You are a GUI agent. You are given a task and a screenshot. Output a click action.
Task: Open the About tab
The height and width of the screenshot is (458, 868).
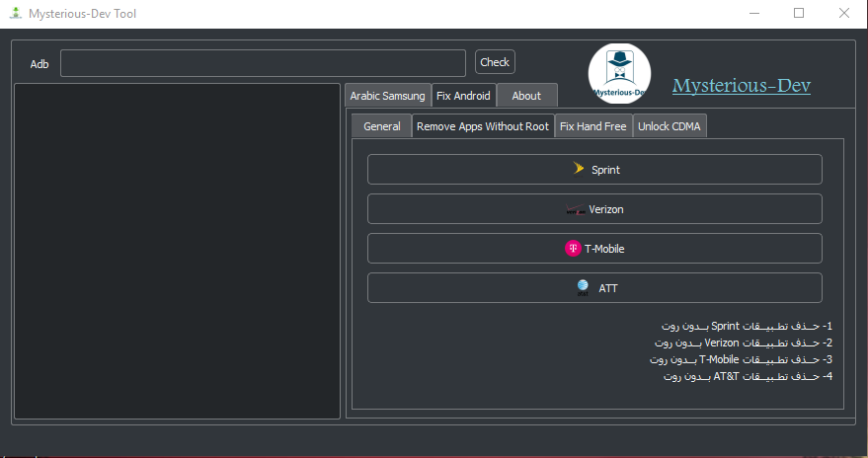click(x=526, y=96)
